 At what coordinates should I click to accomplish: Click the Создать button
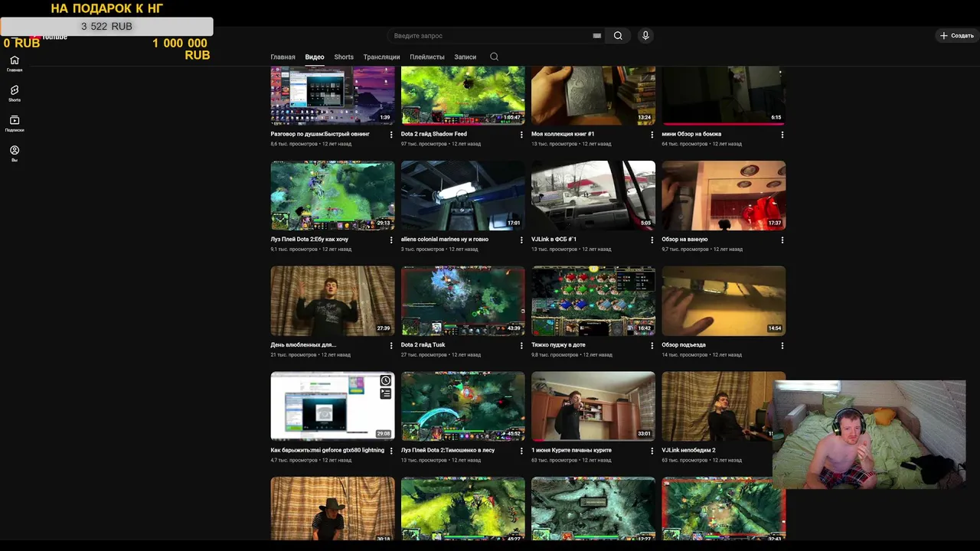click(x=956, y=36)
